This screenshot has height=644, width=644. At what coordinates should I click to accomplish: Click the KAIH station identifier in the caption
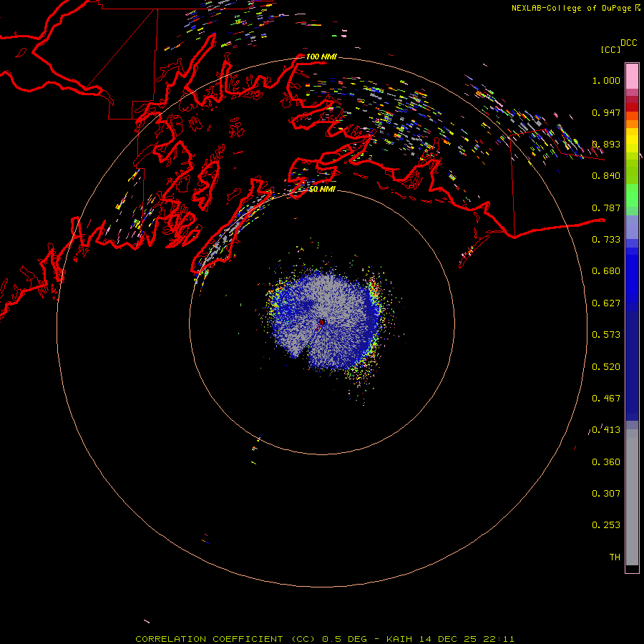click(x=399, y=639)
